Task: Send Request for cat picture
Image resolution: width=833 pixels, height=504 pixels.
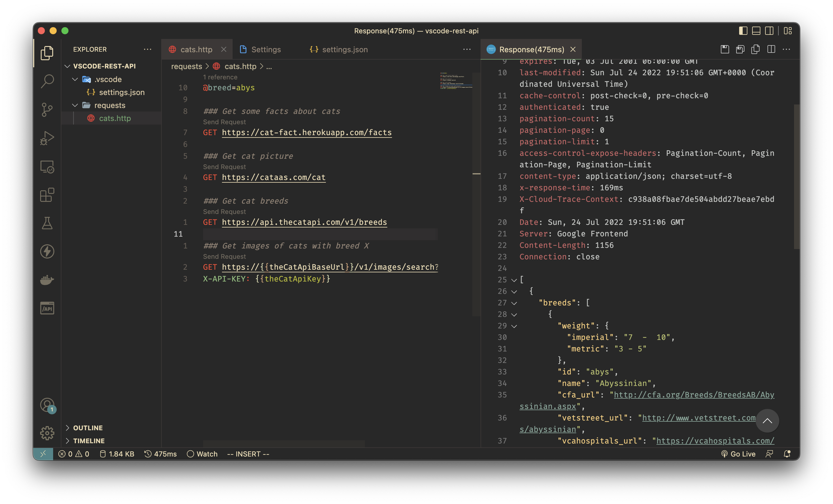Action: (x=224, y=167)
